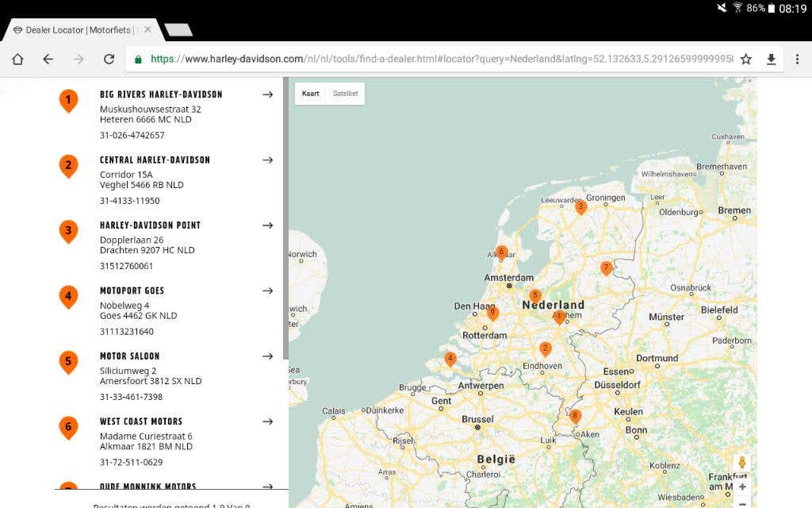Click map marker 5 near Nederland label
Image resolution: width=812 pixels, height=508 pixels.
535,296
